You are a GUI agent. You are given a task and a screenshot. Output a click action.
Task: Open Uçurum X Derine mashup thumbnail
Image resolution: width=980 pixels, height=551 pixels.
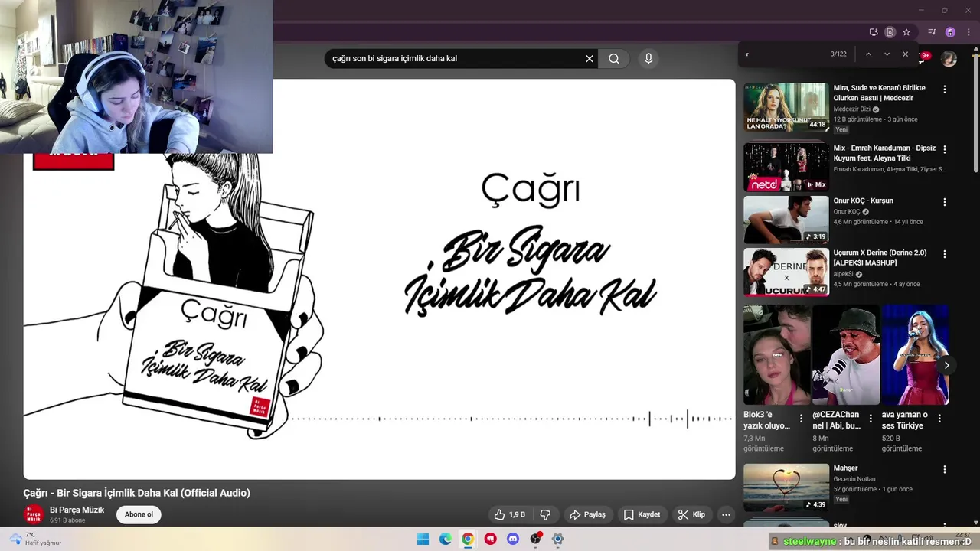786,272
